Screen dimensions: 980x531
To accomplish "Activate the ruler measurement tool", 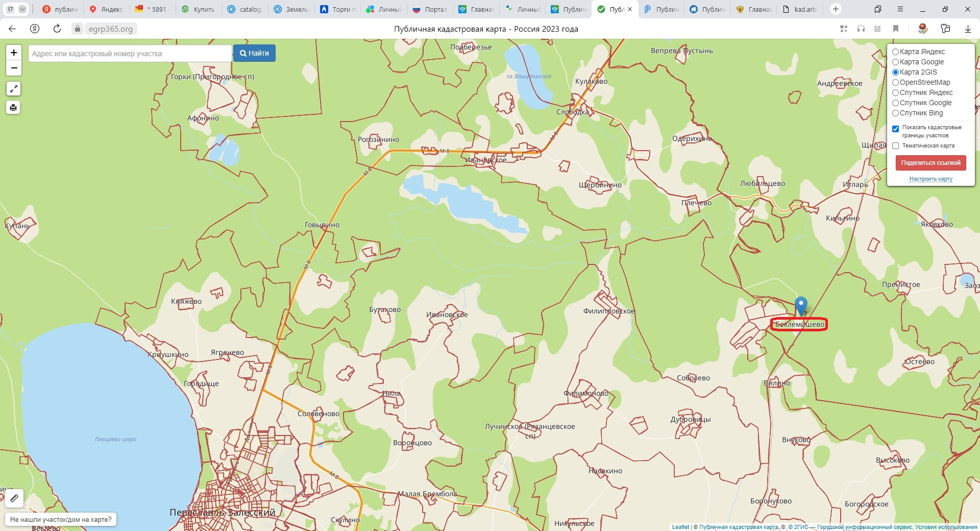I will [14, 498].
